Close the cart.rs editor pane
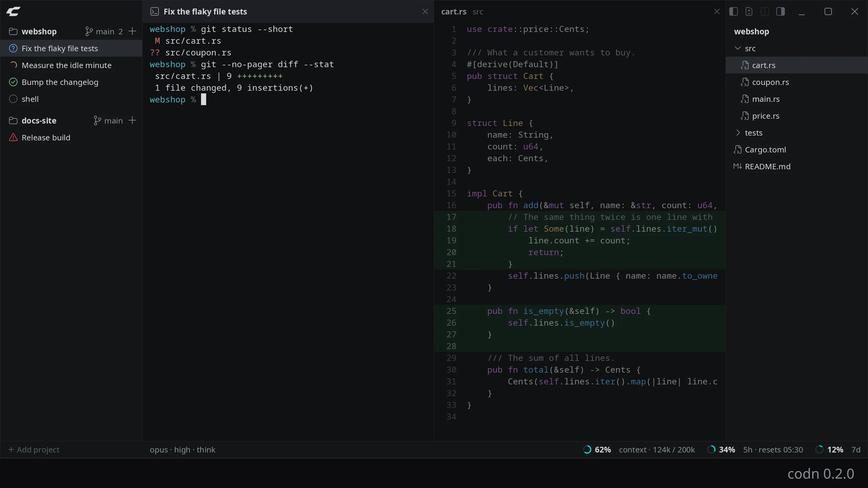 coord(717,11)
